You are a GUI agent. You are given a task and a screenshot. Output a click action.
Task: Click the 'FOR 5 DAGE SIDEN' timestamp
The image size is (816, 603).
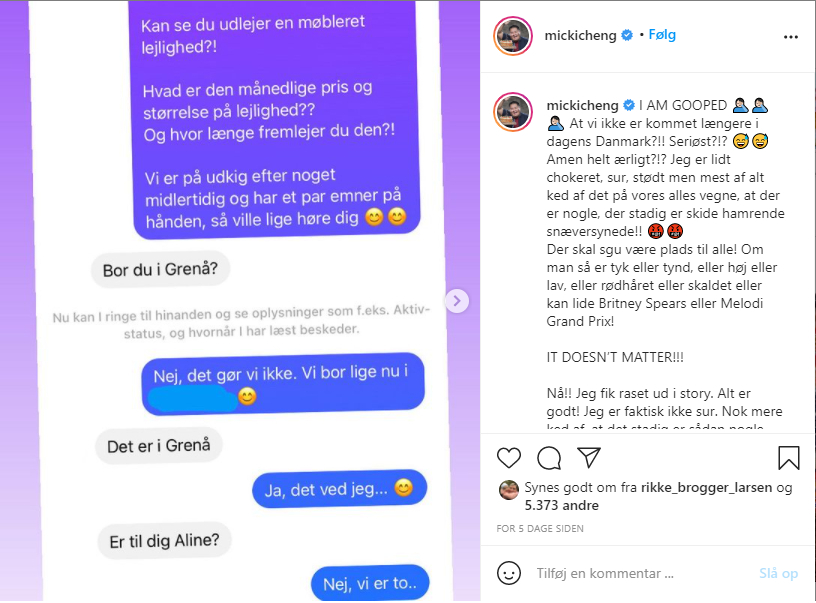(x=540, y=529)
